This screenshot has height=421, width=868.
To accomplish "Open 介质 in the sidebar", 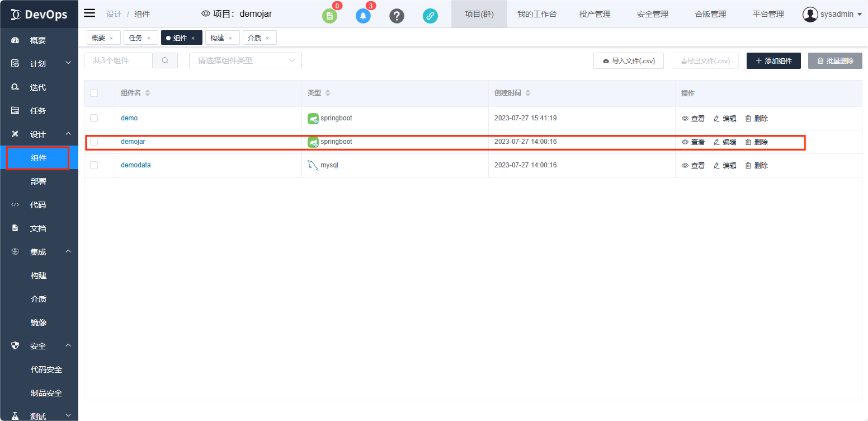I will pyautogui.click(x=39, y=299).
